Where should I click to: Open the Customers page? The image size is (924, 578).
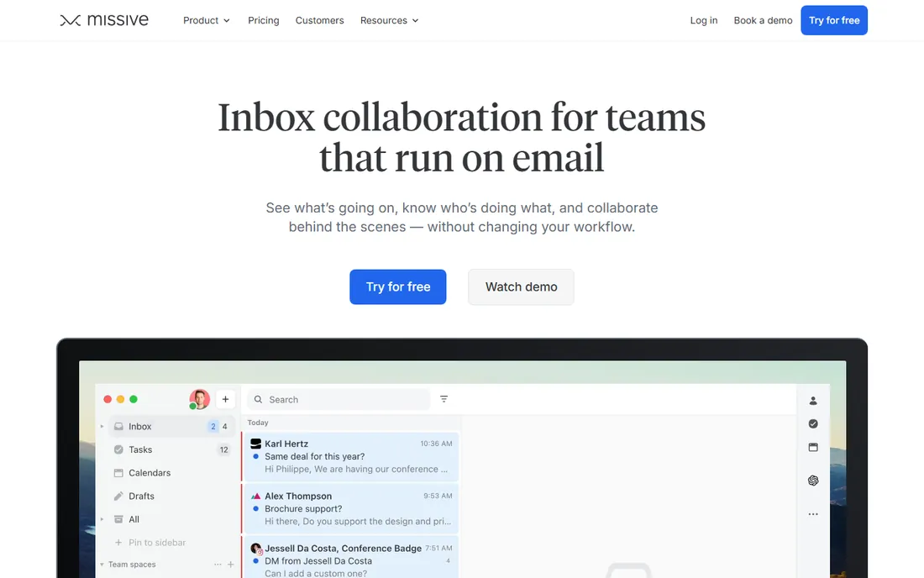(319, 20)
